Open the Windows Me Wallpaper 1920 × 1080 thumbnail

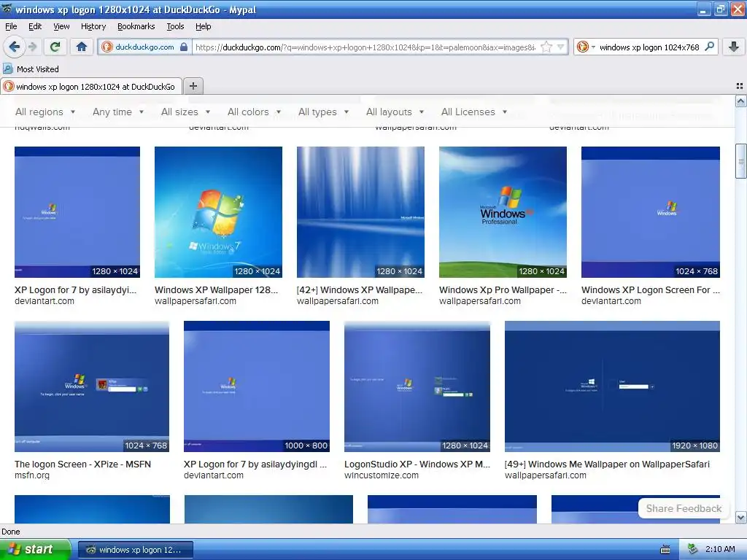[612, 386]
